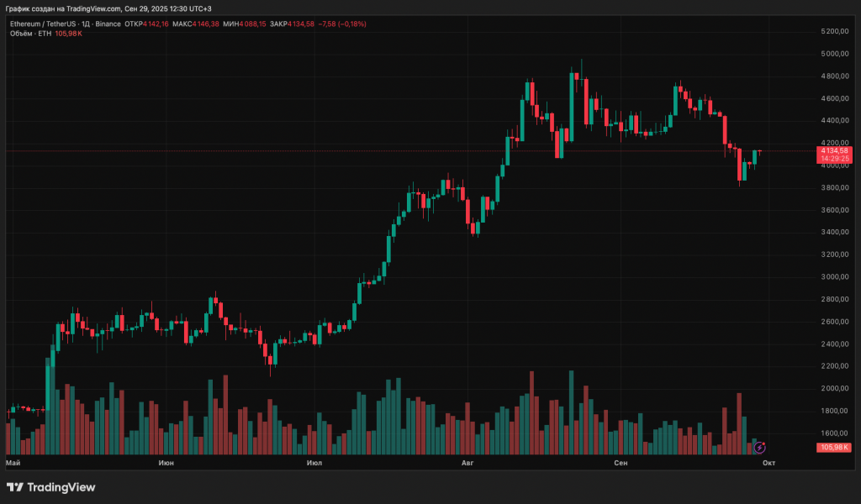The width and height of the screenshot is (861, 504).
Task: Click the Авг label on time axis
Action: (x=469, y=463)
